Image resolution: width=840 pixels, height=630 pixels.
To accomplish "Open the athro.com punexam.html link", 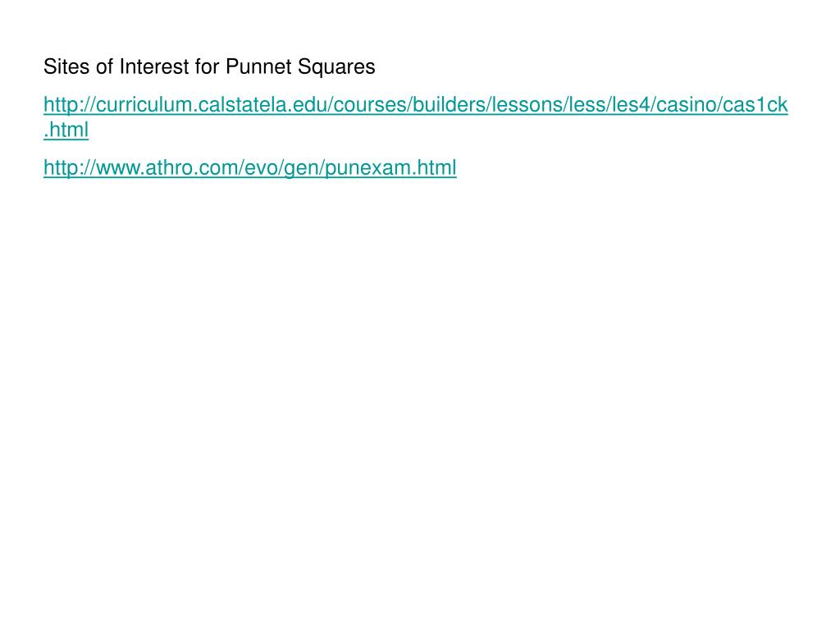I will click(x=250, y=168).
